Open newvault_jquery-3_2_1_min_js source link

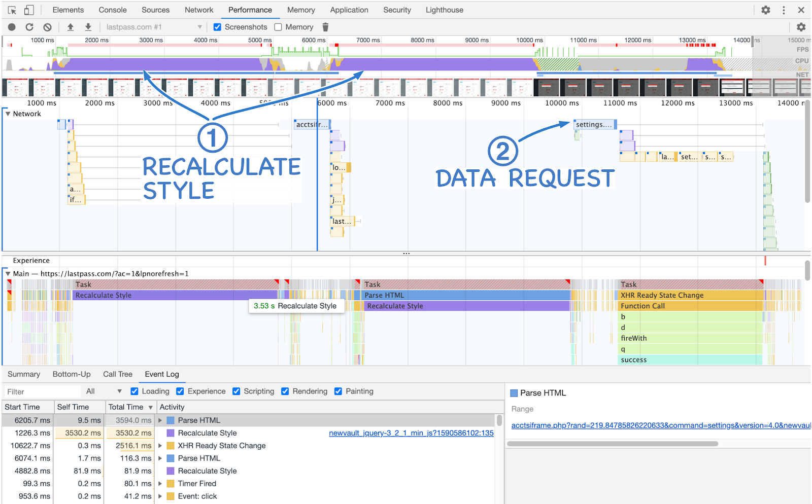[411, 433]
